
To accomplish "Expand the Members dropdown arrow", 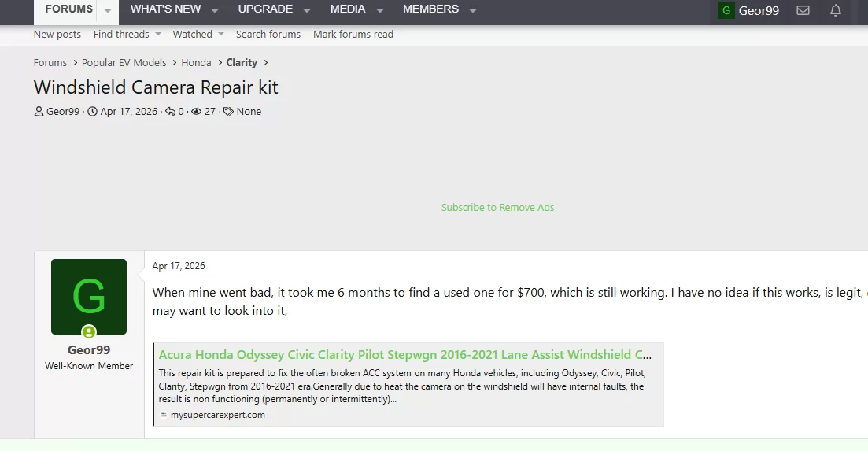I will point(473,10).
